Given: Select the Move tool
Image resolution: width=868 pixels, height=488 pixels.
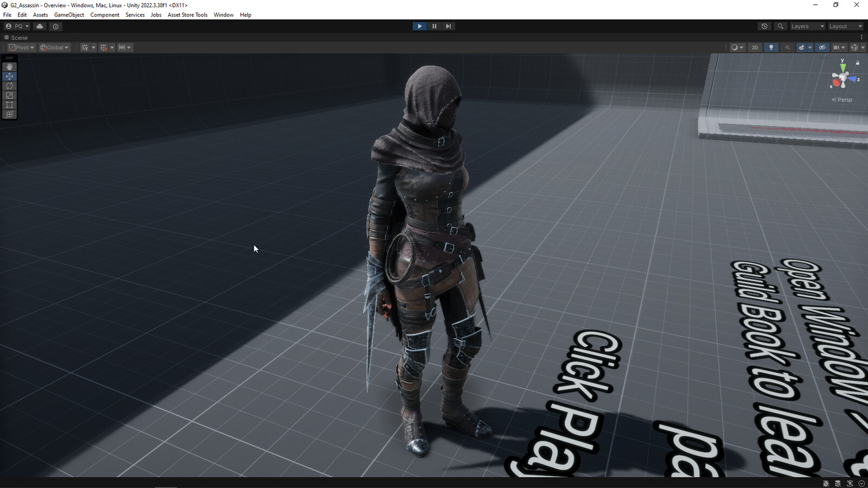Looking at the screenshot, I should coord(9,76).
